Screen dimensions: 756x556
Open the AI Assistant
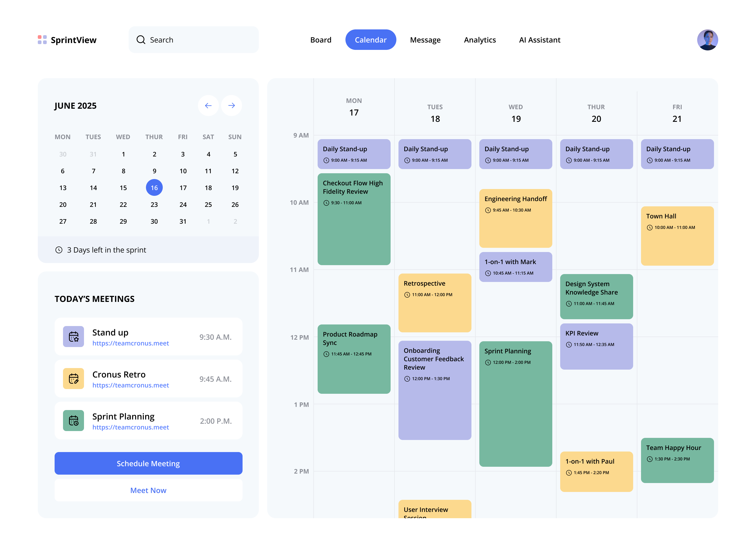tap(539, 40)
